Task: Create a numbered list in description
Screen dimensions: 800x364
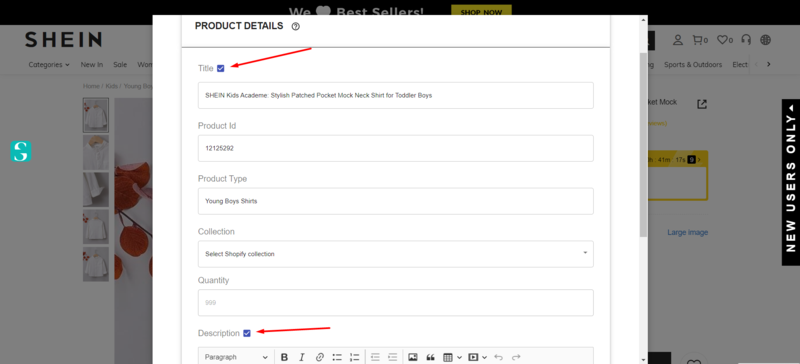Action: pyautogui.click(x=355, y=357)
